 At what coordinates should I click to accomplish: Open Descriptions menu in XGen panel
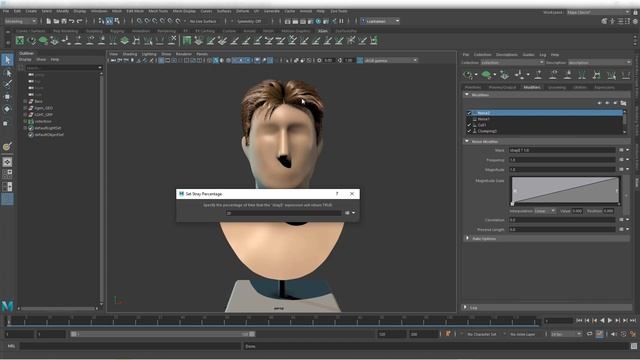pyautogui.click(x=507, y=55)
